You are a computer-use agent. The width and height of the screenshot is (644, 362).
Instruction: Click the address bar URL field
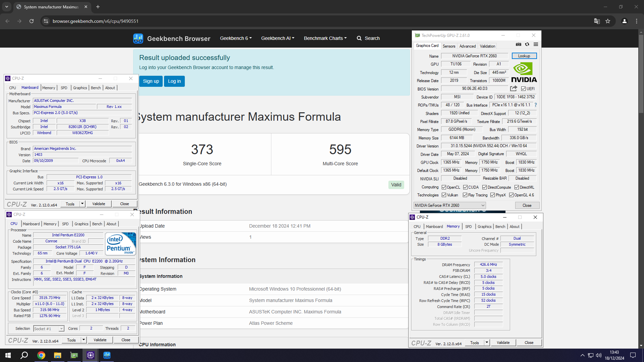(95, 21)
